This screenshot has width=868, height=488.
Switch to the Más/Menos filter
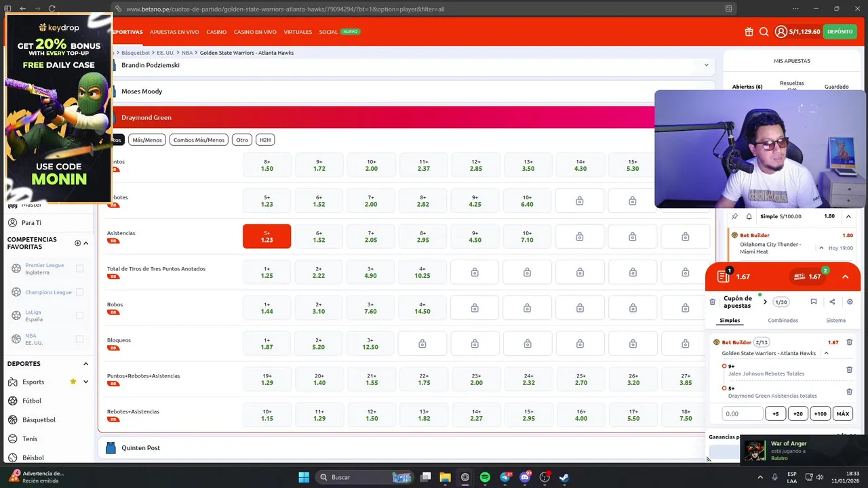[147, 140]
